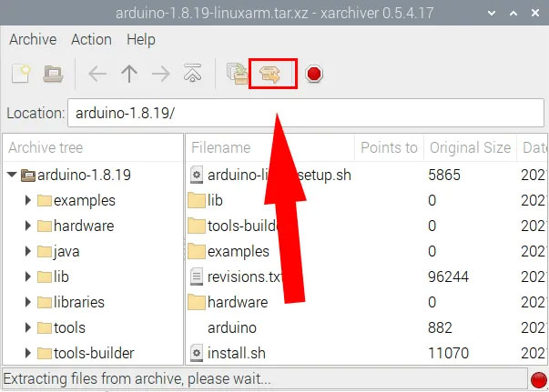
Task: Click the Extract files toolbar icon
Action: coord(270,74)
